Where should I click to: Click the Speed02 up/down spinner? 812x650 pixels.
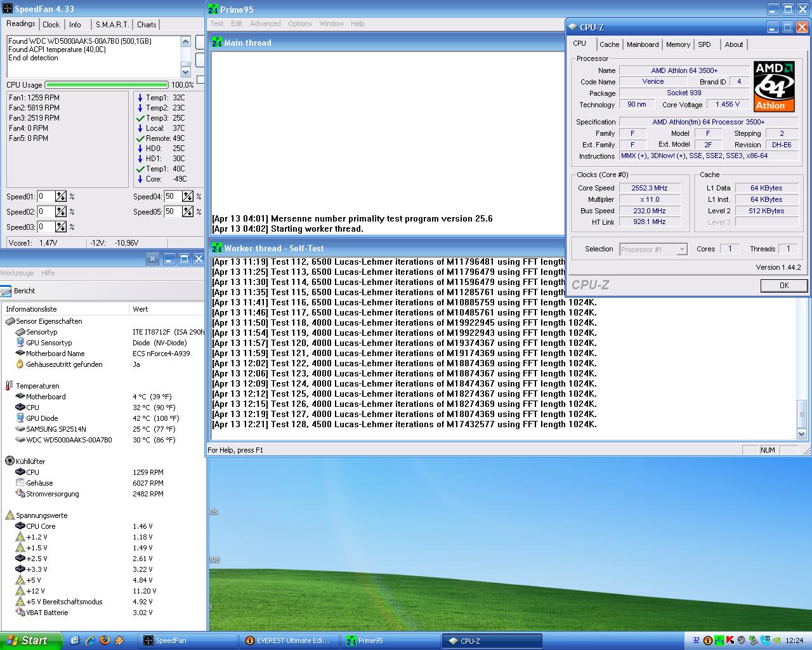(61, 212)
